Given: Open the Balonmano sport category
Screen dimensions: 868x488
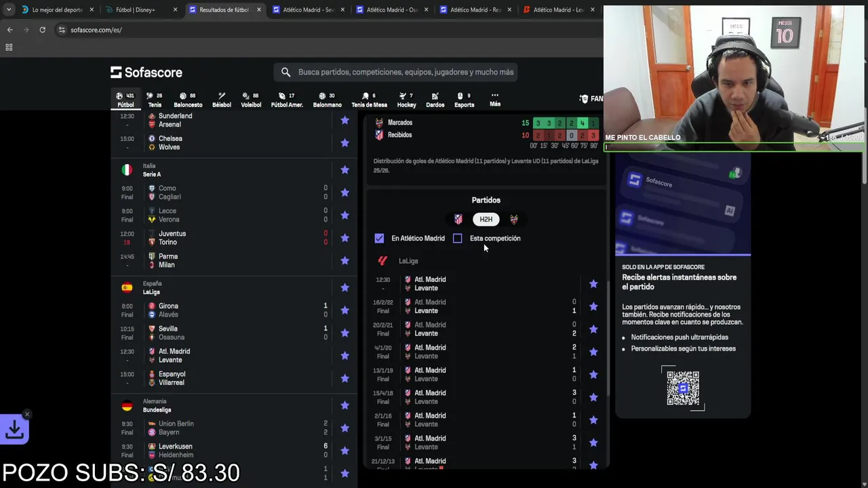Looking at the screenshot, I should coord(327,100).
